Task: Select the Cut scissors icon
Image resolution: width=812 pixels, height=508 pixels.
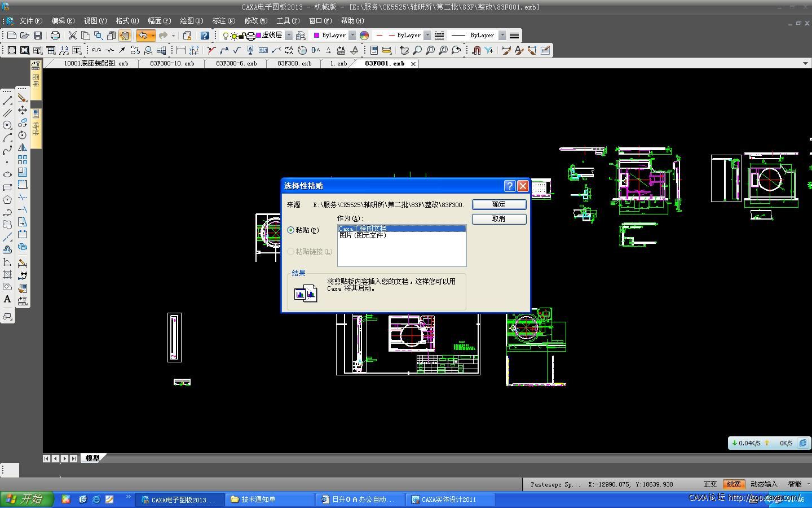Action: (x=73, y=36)
